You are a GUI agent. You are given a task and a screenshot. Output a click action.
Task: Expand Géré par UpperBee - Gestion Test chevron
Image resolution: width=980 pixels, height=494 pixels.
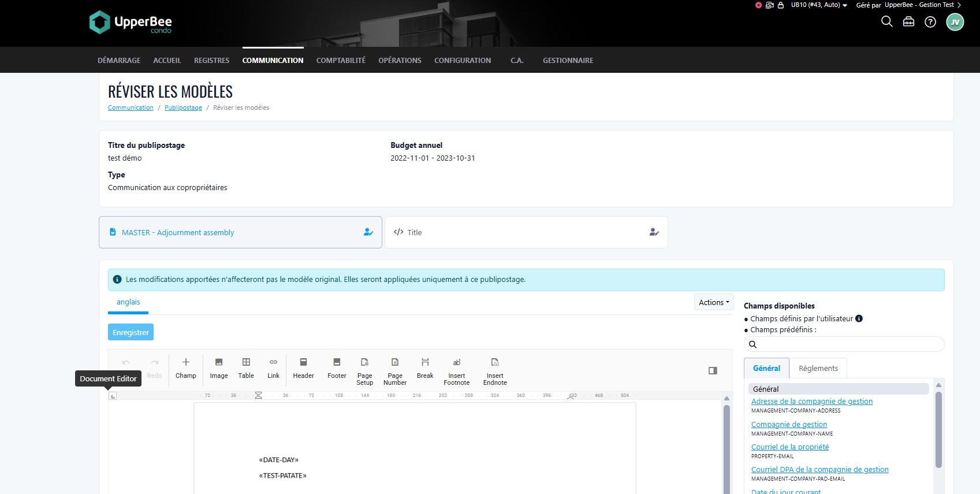[959, 5]
